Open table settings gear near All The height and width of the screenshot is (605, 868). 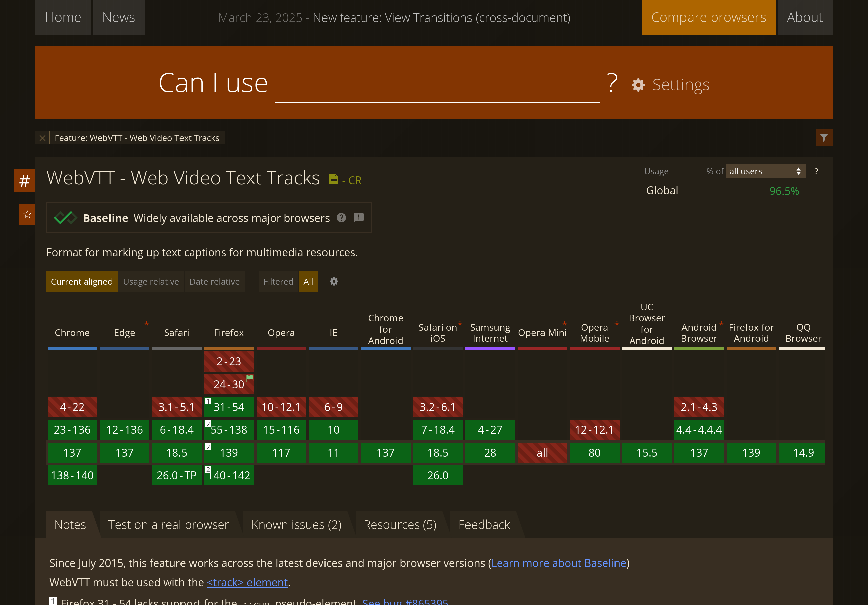click(x=334, y=282)
